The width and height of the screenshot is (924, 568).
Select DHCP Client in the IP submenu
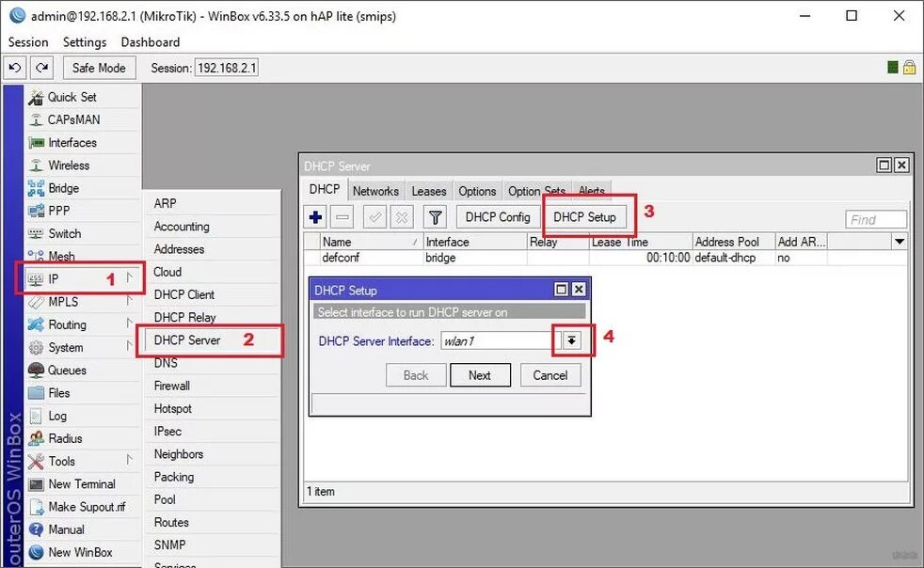(211, 294)
